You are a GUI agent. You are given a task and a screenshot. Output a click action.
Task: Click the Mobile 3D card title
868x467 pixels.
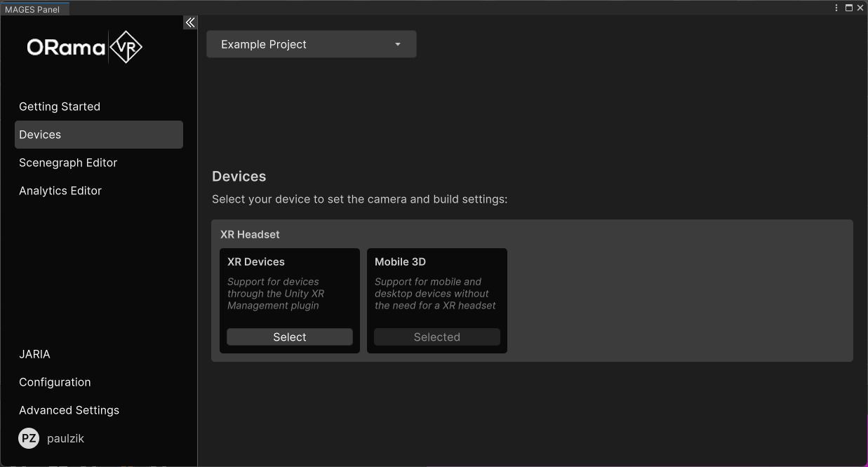400,262
